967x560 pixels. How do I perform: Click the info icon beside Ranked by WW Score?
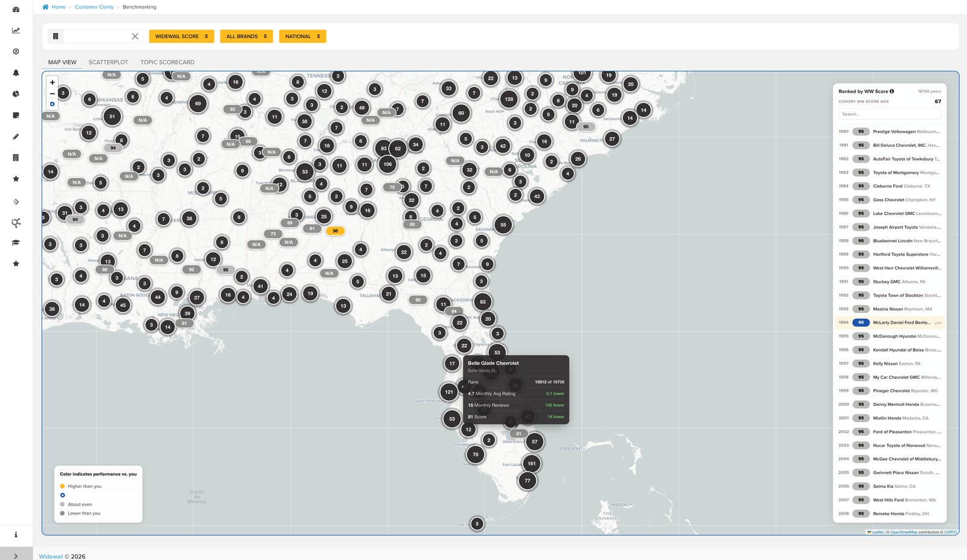[x=891, y=91]
